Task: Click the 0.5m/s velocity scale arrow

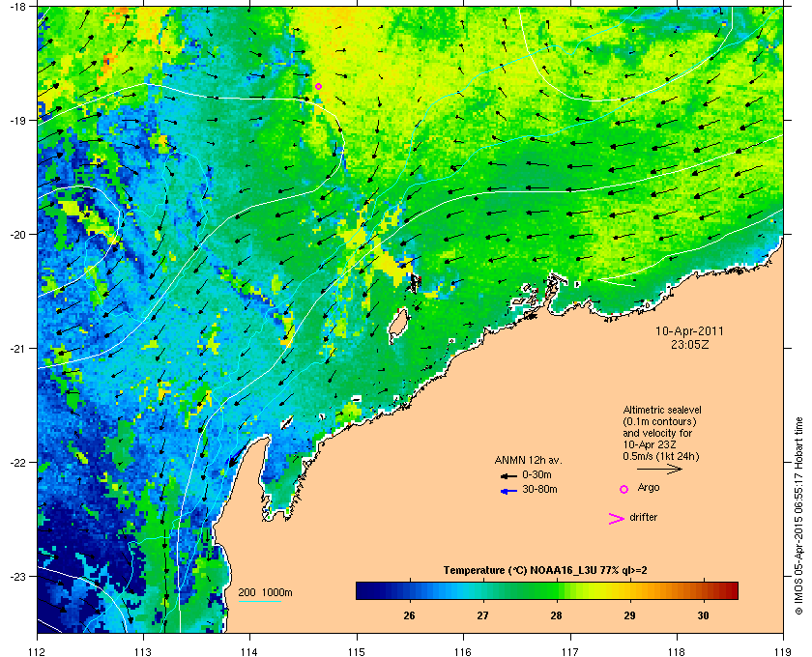Action: 659,469
